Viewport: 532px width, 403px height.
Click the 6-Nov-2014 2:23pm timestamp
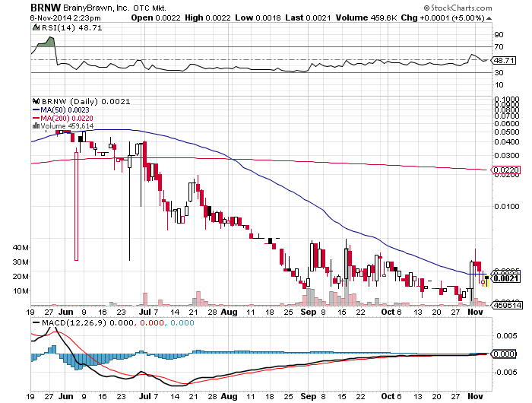point(65,17)
